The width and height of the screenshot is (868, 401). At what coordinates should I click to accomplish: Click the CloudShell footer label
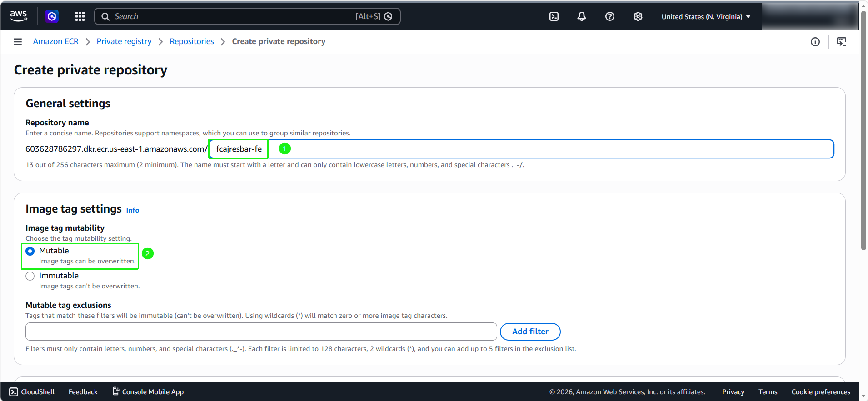(x=38, y=392)
